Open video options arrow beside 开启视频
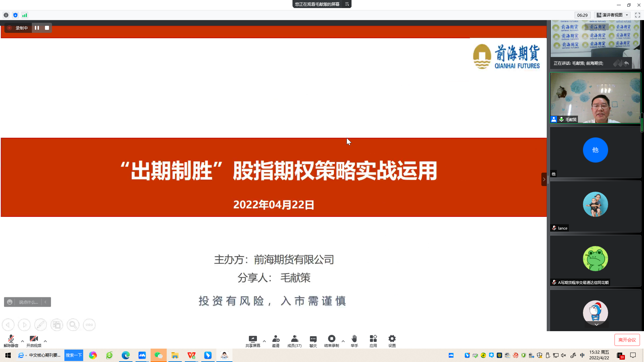Viewport: 644px width, 362px height. tap(45, 341)
